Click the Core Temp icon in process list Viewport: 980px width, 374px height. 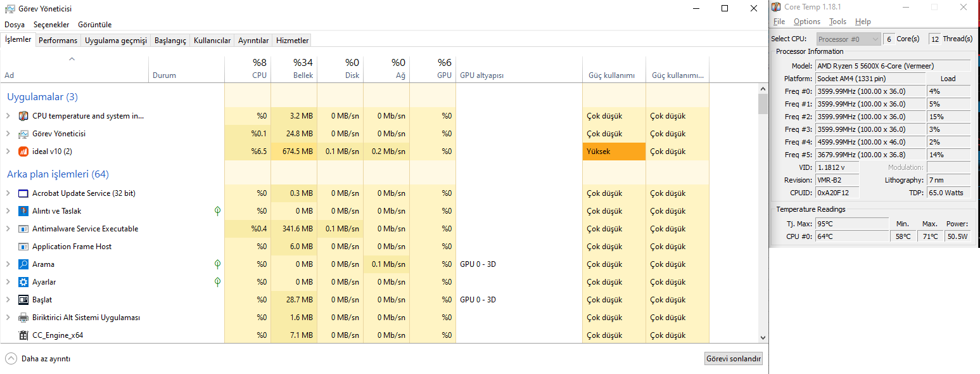point(23,116)
